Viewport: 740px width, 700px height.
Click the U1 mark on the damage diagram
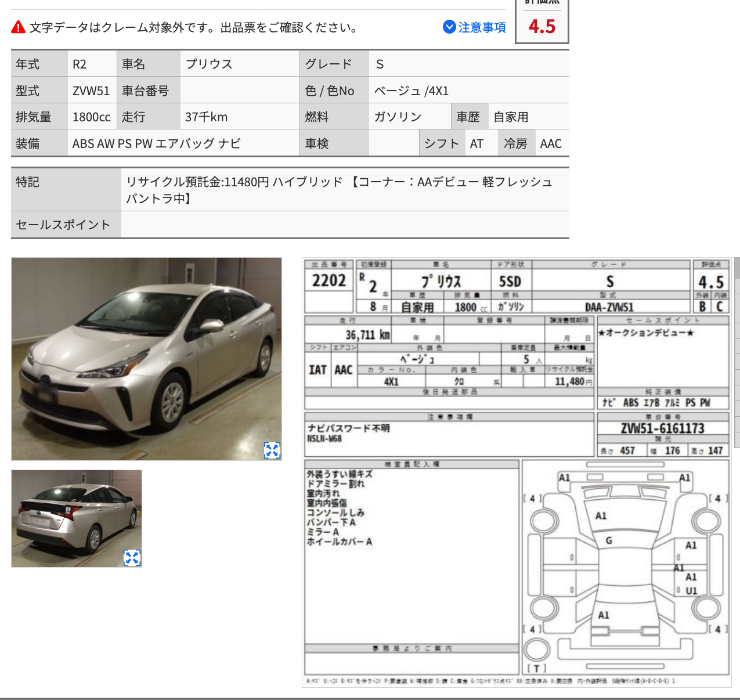691,591
